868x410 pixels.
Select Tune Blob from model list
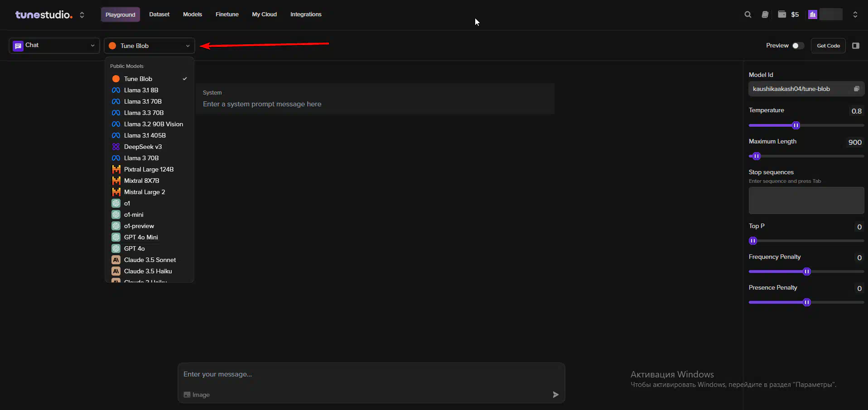(x=149, y=79)
